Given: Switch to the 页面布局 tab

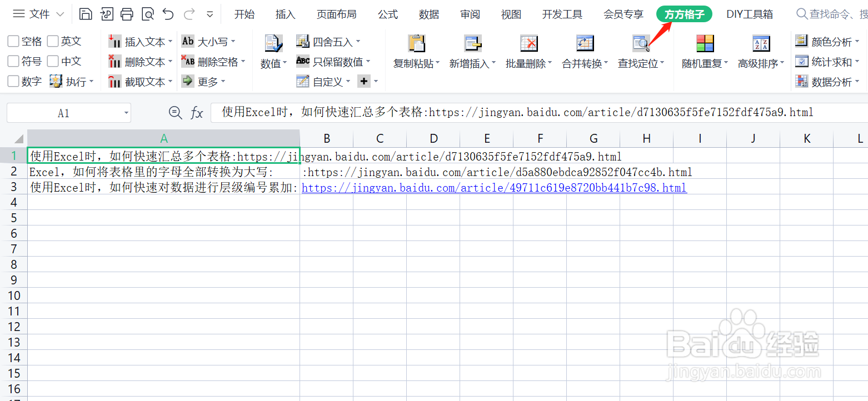Looking at the screenshot, I should tap(337, 14).
